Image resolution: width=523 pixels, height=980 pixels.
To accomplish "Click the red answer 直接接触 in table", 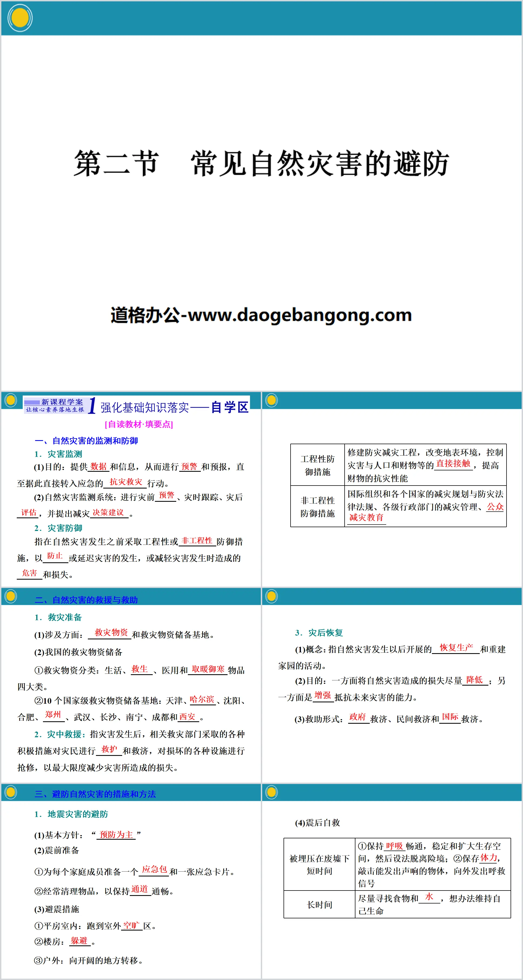I will coord(453,464).
